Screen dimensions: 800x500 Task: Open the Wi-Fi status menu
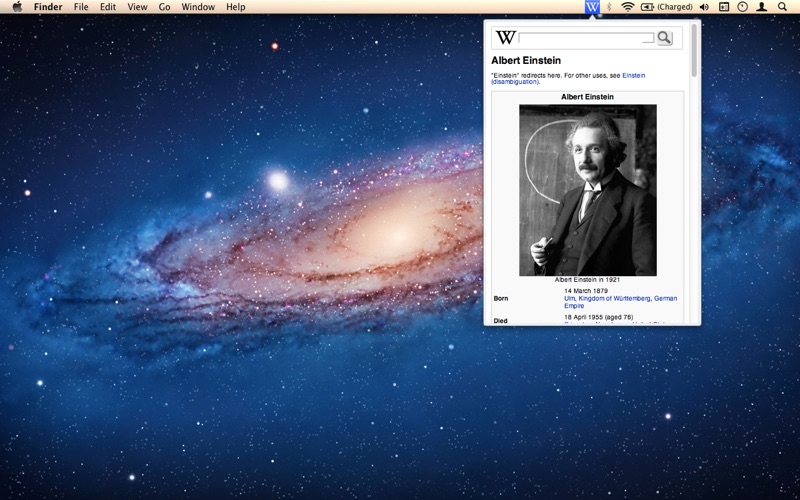pyautogui.click(x=628, y=7)
